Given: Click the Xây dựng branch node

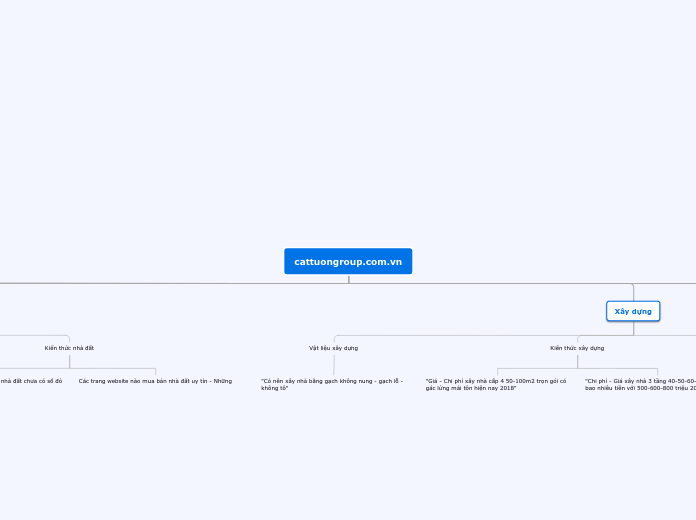Looking at the screenshot, I should coord(633,311).
